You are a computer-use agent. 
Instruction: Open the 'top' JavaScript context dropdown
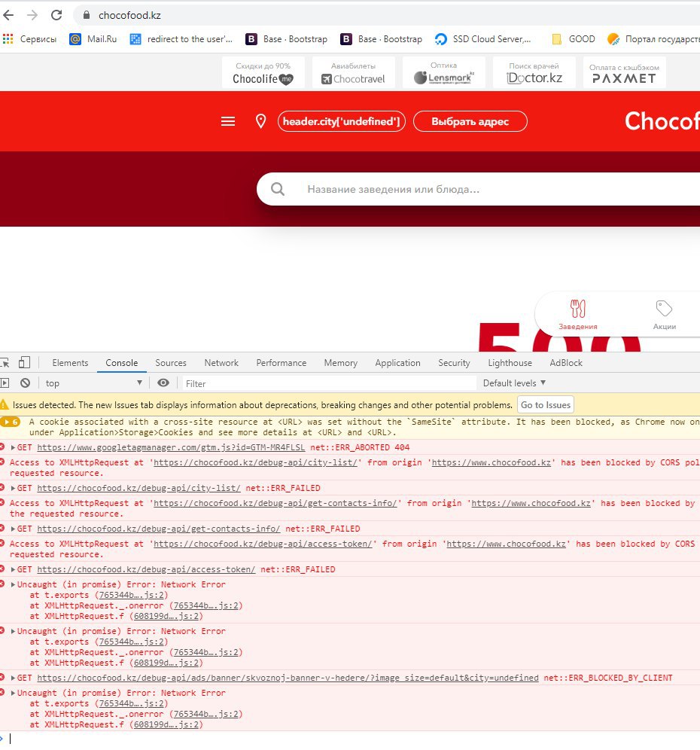[x=94, y=383]
